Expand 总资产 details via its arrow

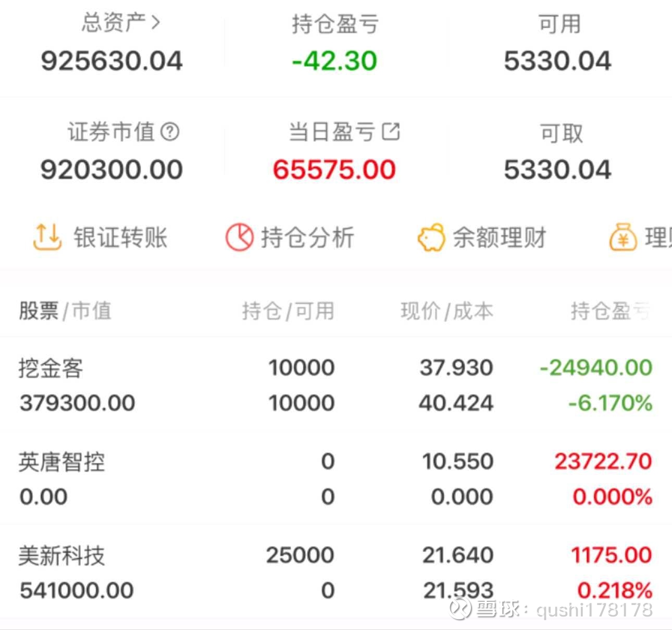[155, 22]
